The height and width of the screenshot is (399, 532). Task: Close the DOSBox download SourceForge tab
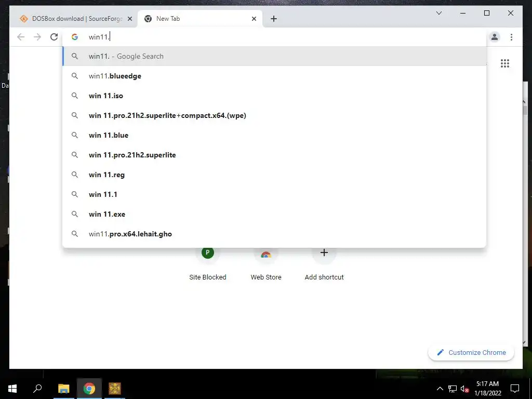tap(129, 19)
